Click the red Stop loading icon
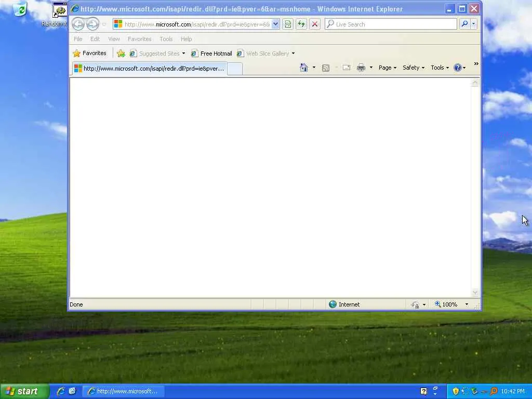 (x=315, y=24)
